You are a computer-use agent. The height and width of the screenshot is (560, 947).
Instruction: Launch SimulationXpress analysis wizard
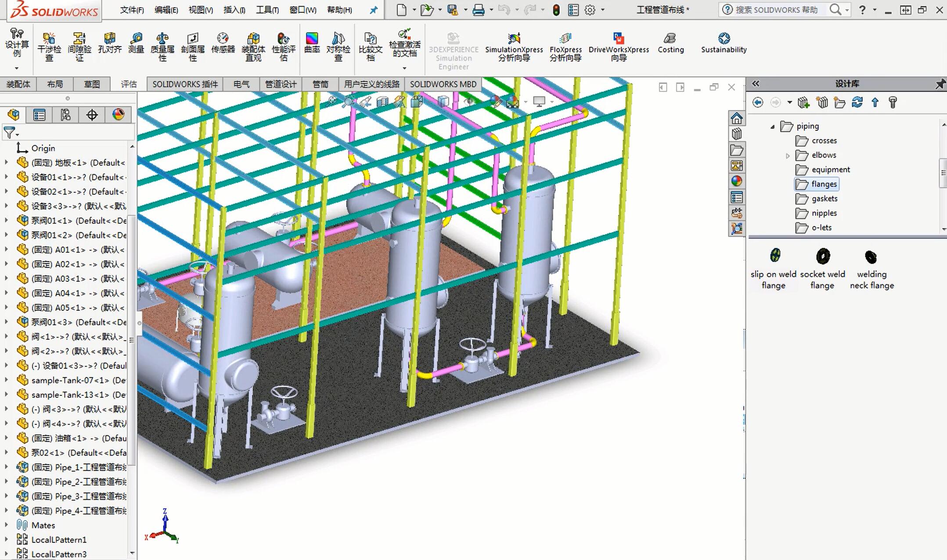coord(514,47)
